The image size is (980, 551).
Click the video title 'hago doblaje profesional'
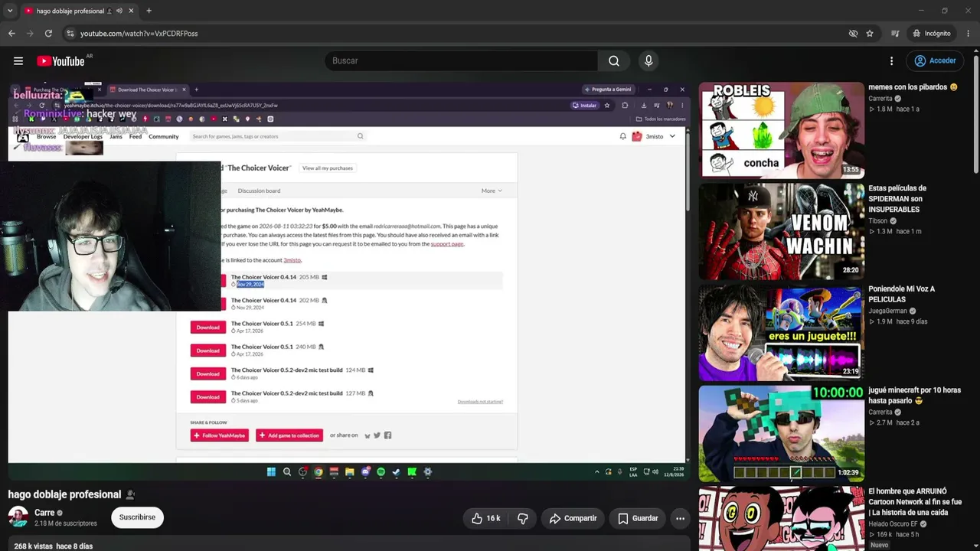(64, 494)
